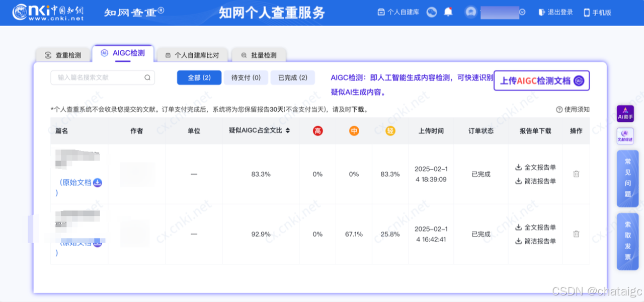Click the 上传时间 column header
The image size is (644, 302).
point(431,131)
